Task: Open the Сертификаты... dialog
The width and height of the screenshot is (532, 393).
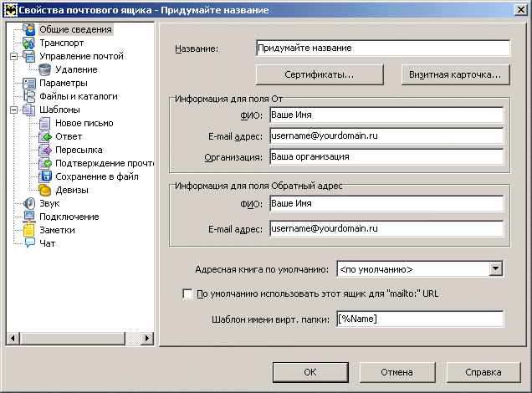Action: (x=320, y=74)
